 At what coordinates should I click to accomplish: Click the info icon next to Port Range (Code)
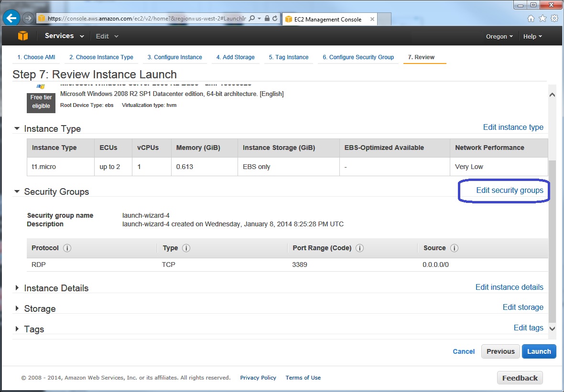pos(359,248)
